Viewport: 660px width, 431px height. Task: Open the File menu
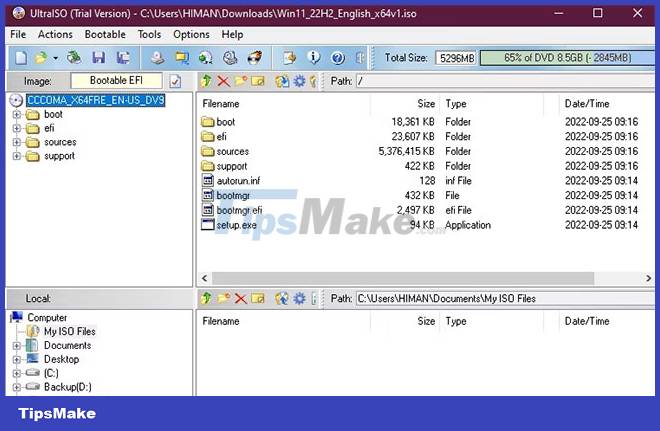18,35
